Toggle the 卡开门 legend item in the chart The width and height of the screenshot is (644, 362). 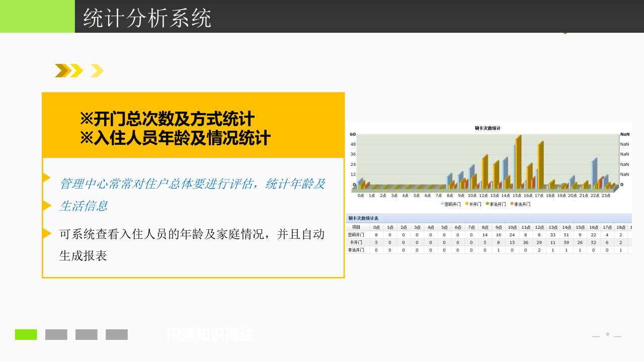click(x=473, y=204)
